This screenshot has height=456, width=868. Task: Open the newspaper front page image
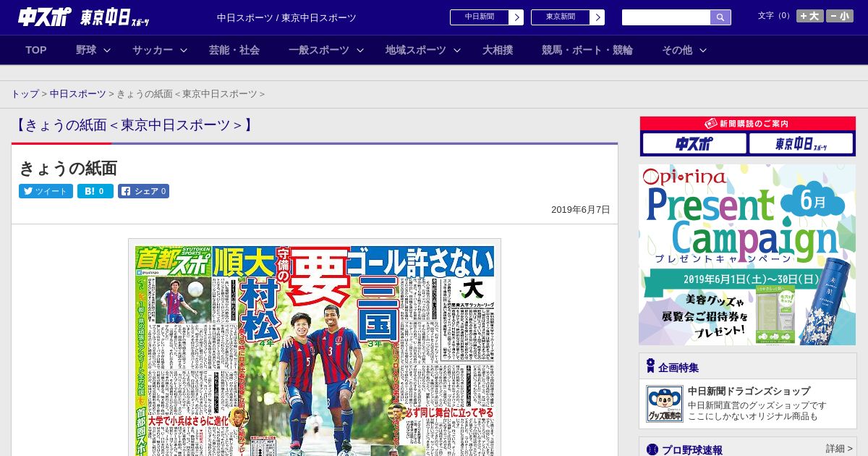point(315,348)
